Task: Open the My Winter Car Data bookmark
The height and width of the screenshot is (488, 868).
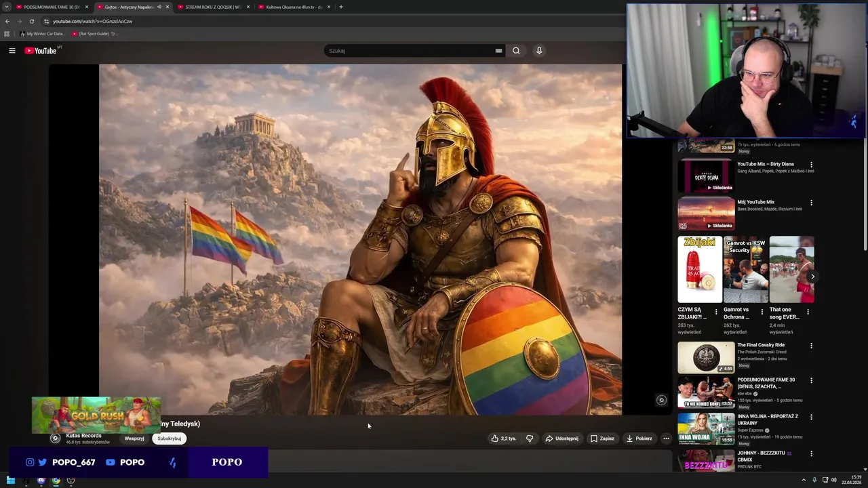Action: [x=43, y=34]
